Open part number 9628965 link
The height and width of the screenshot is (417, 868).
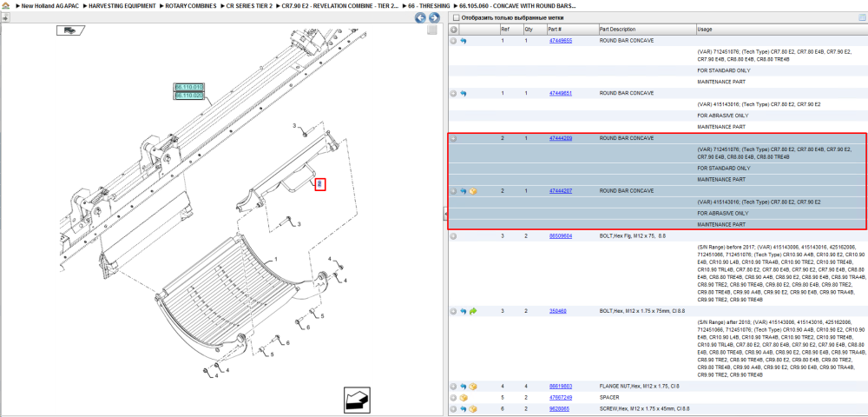559,409
